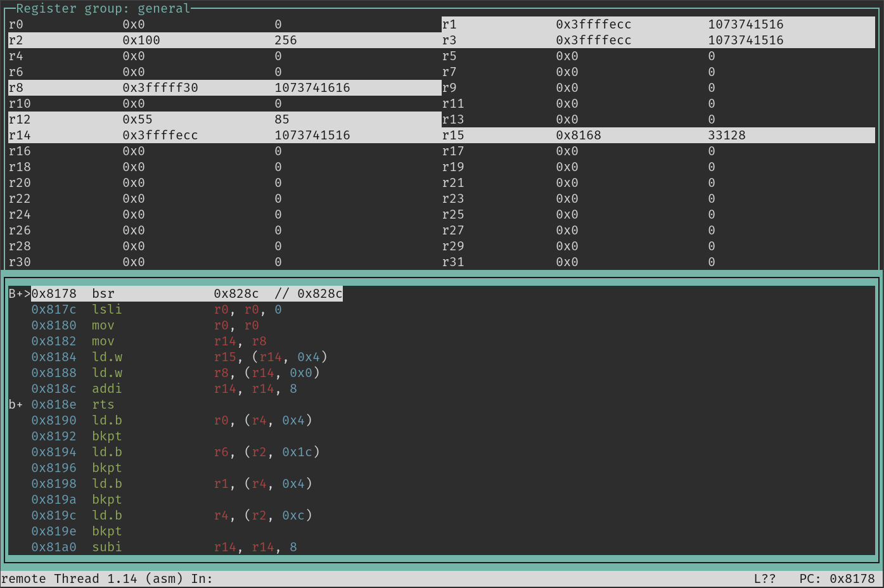Click the B+> breakpoint marker at 0x8178

pyautogui.click(x=20, y=293)
